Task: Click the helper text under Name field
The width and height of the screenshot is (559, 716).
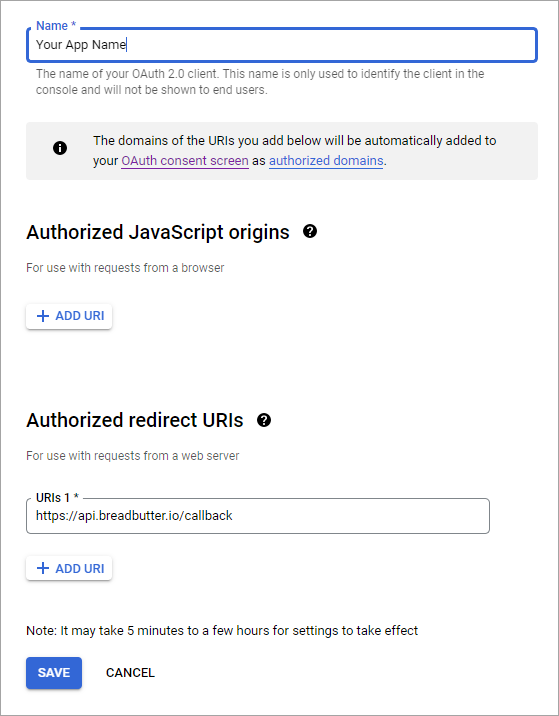Action: click(x=260, y=82)
